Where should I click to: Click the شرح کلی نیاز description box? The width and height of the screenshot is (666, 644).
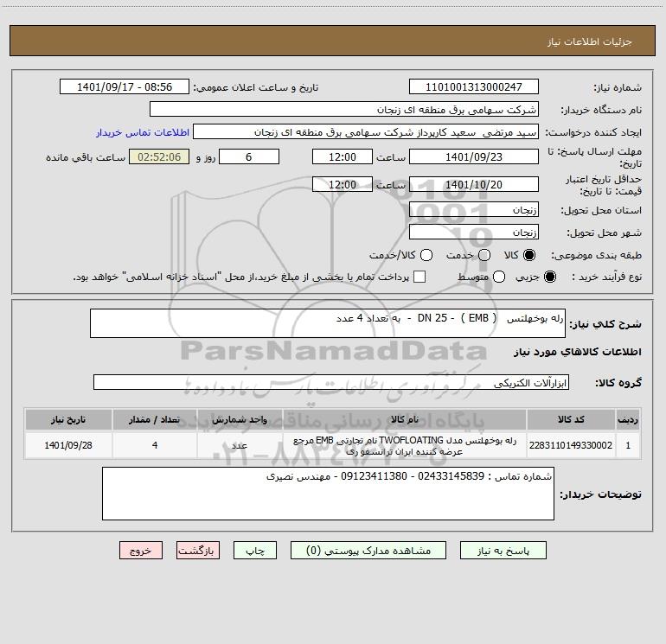tap(328, 323)
